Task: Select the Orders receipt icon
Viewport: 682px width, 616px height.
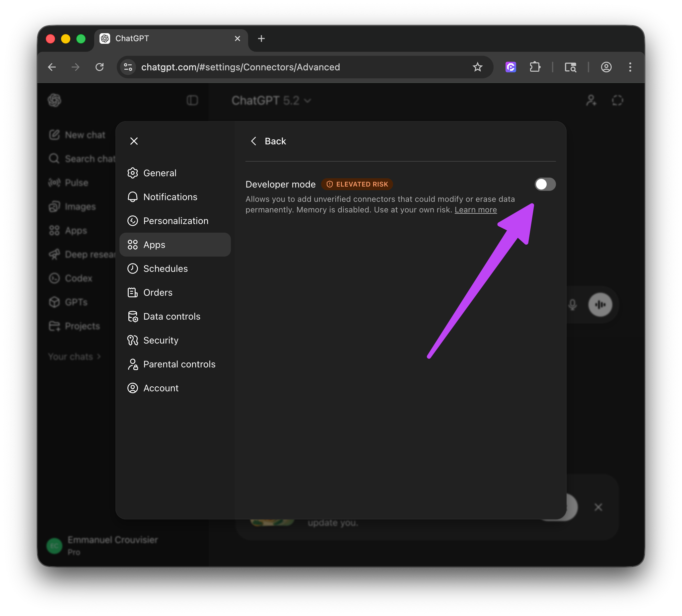Action: tap(133, 292)
